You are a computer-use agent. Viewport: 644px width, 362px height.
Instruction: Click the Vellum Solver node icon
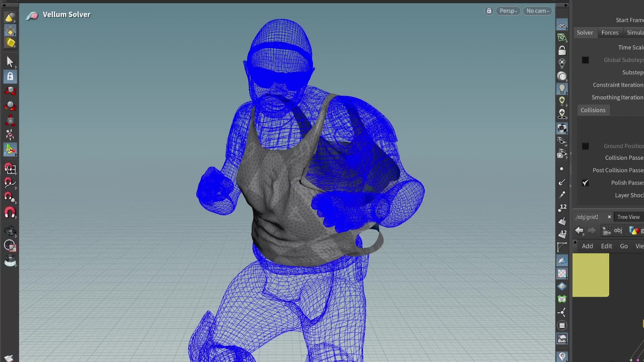click(x=32, y=16)
